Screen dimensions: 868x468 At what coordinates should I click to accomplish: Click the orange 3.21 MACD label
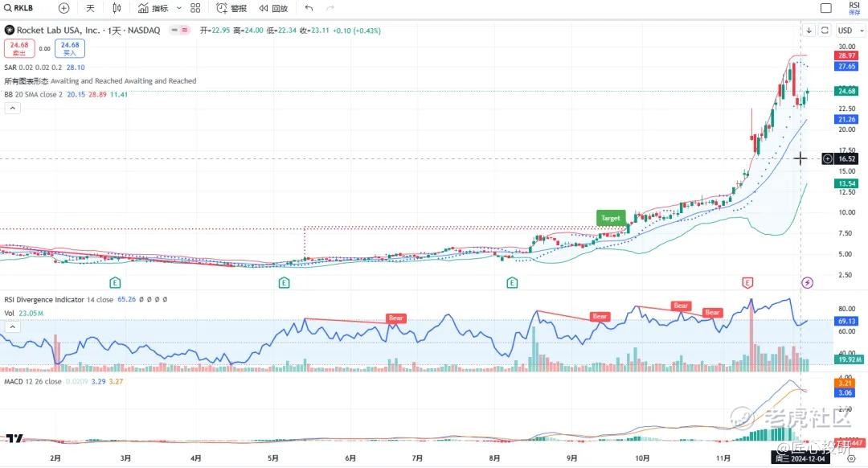click(845, 383)
